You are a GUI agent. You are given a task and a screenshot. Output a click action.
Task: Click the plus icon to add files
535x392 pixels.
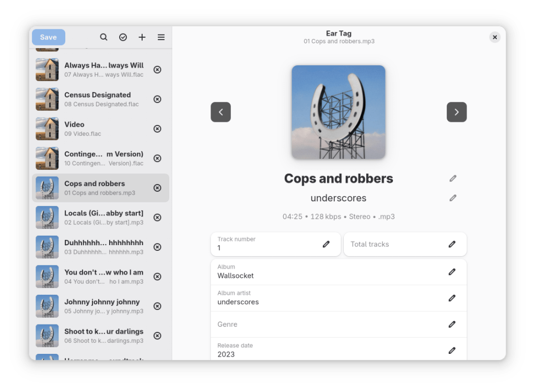[x=142, y=37]
